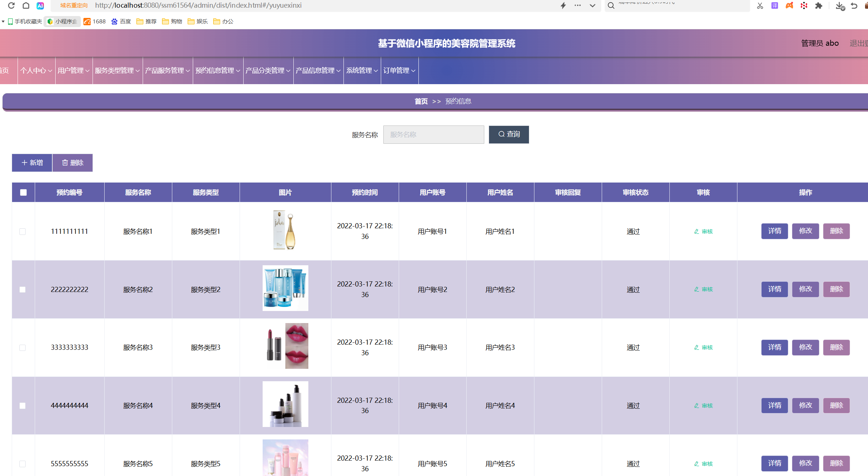This screenshot has width=868, height=476.
Task: Click the browser home icon
Action: [26, 5]
